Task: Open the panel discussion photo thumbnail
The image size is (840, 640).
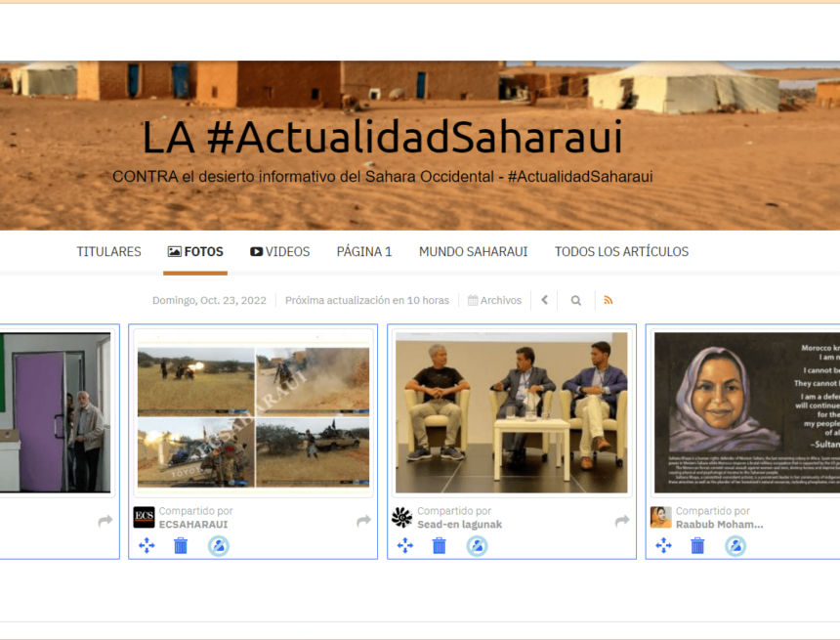Action: point(511,411)
